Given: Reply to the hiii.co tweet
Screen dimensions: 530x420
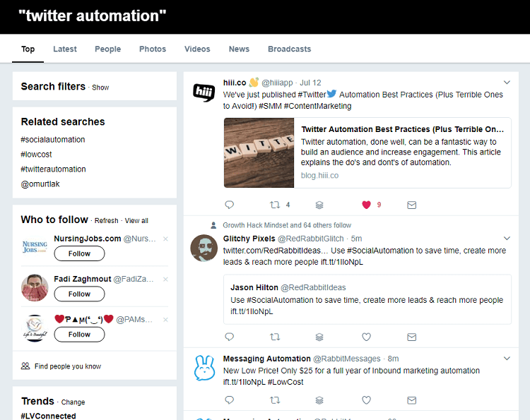Looking at the screenshot, I should pyautogui.click(x=229, y=205).
